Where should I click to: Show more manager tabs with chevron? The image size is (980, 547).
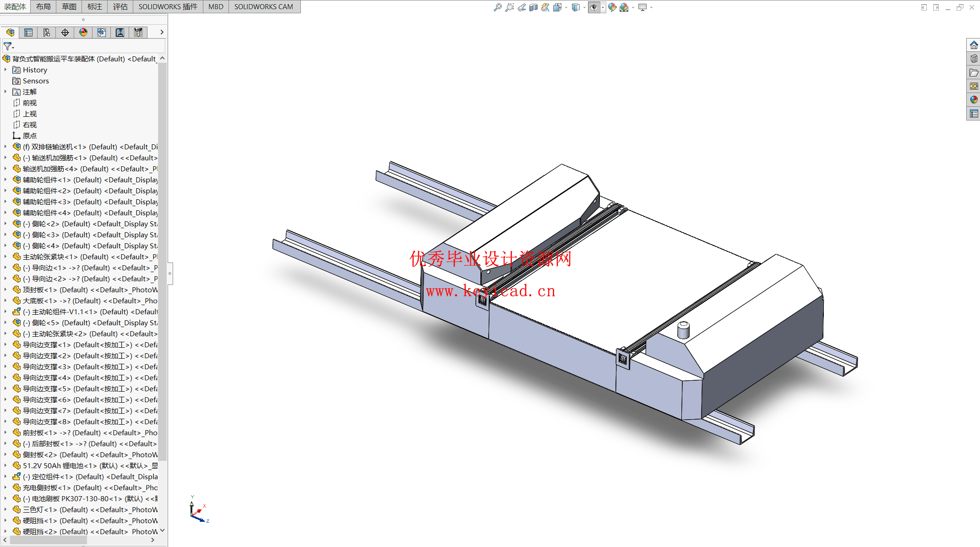(162, 32)
